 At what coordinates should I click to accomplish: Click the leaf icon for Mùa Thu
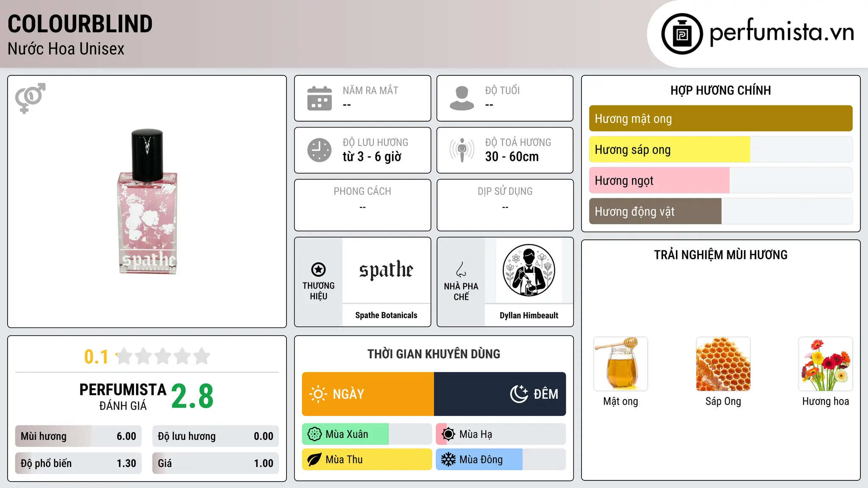tap(314, 460)
